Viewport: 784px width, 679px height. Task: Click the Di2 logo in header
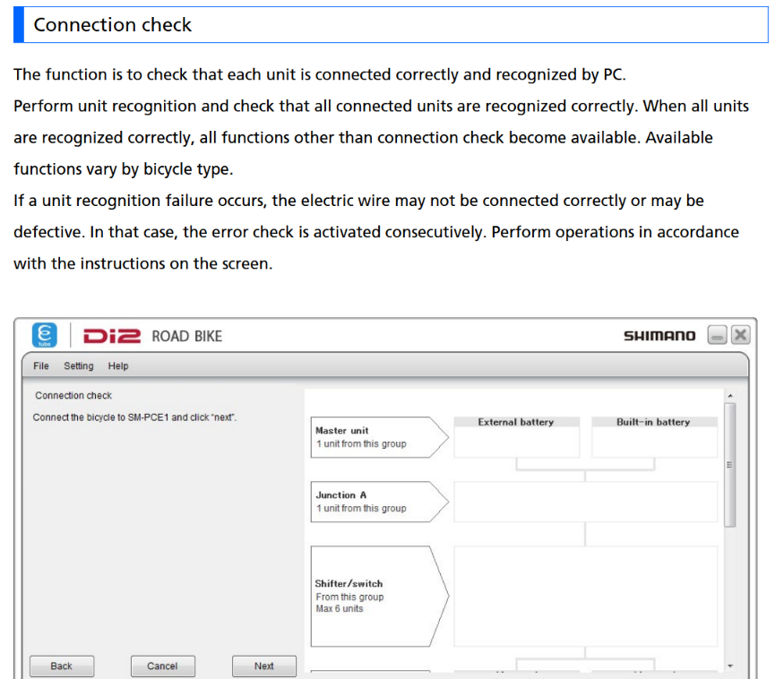click(112, 336)
